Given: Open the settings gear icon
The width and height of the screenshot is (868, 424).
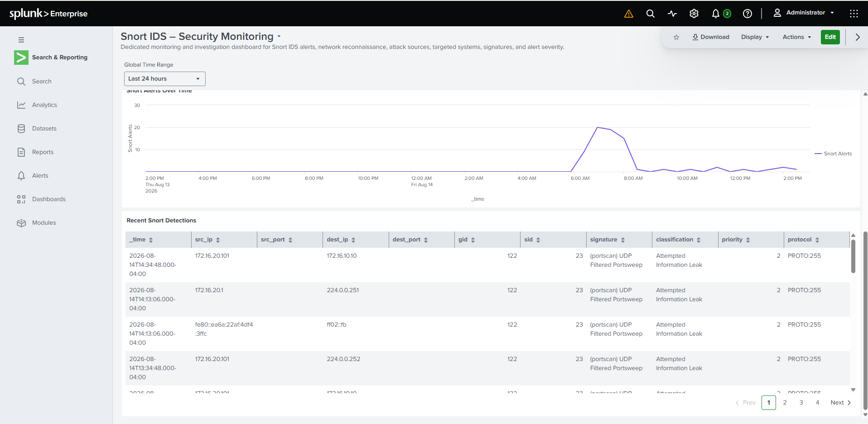Looking at the screenshot, I should 694,14.
